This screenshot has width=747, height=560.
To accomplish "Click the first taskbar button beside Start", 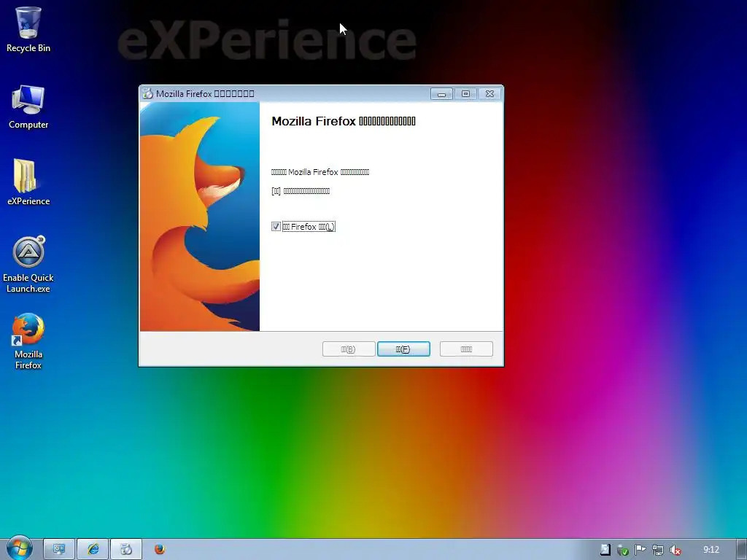I will point(59,550).
